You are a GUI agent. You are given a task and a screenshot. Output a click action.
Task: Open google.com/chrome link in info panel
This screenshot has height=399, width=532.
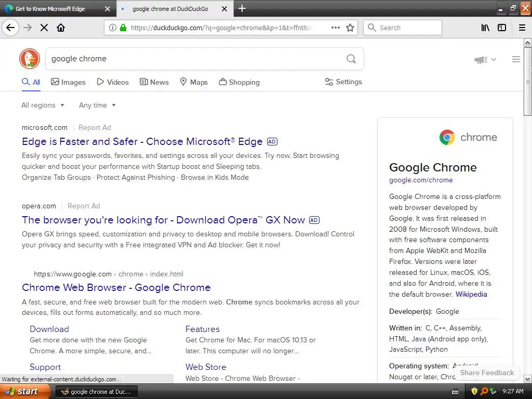(421, 180)
